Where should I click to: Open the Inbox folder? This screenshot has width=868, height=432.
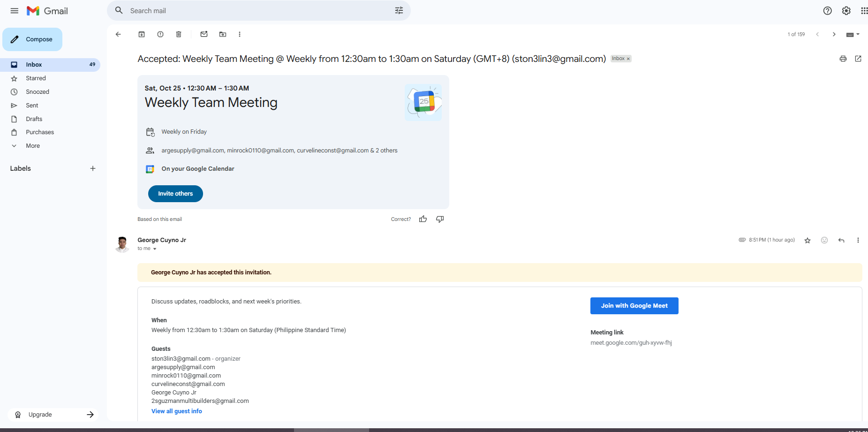pyautogui.click(x=50, y=65)
